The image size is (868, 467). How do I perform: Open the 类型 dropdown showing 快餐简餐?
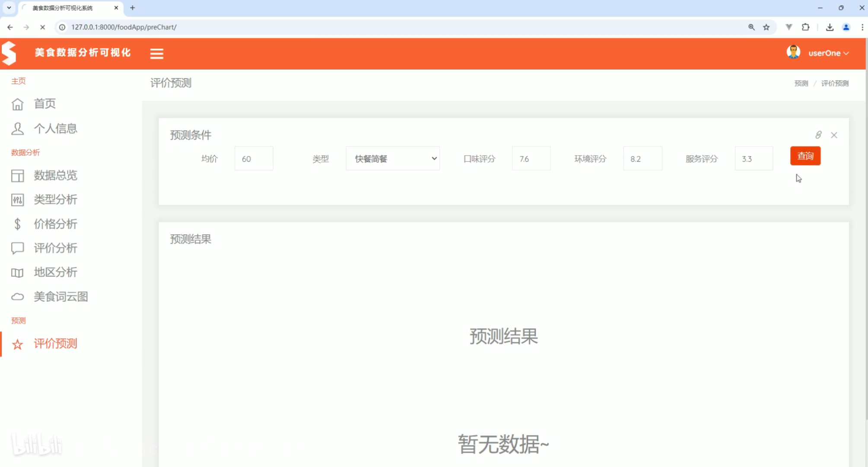coord(392,159)
